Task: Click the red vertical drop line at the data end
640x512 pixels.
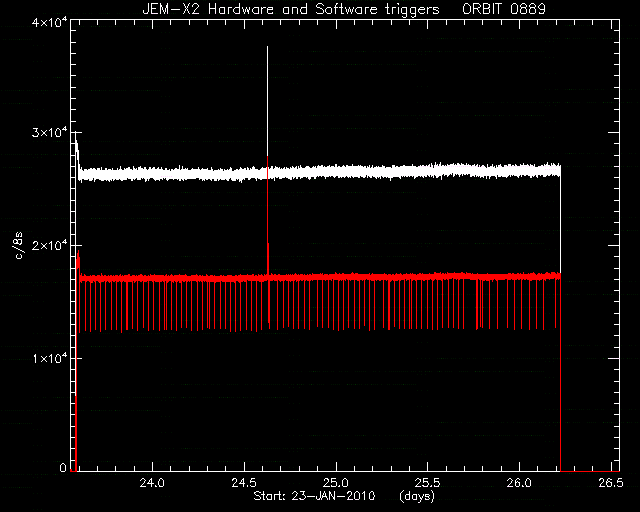Action: [560, 372]
